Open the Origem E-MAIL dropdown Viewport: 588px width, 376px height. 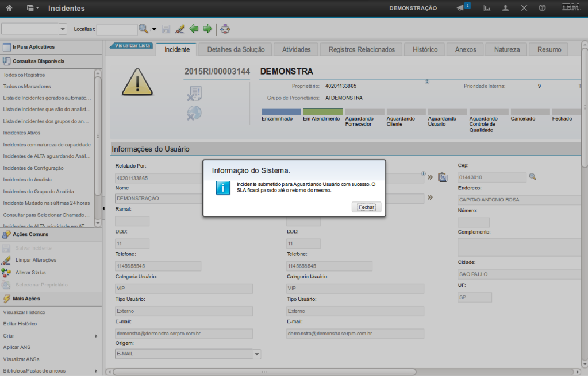coord(257,354)
